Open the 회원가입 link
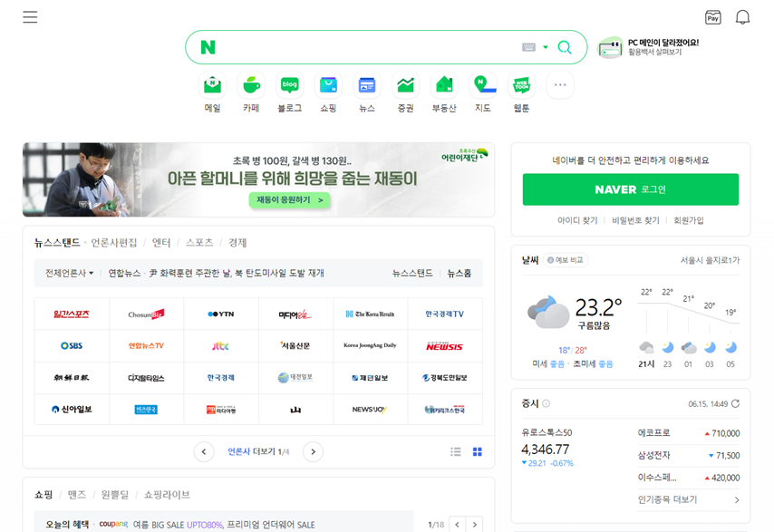 point(689,220)
